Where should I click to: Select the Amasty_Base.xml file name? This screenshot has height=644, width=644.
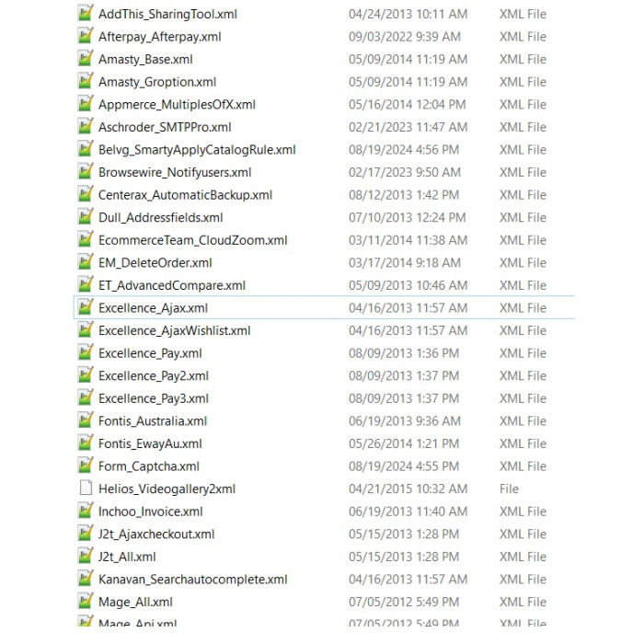145,59
